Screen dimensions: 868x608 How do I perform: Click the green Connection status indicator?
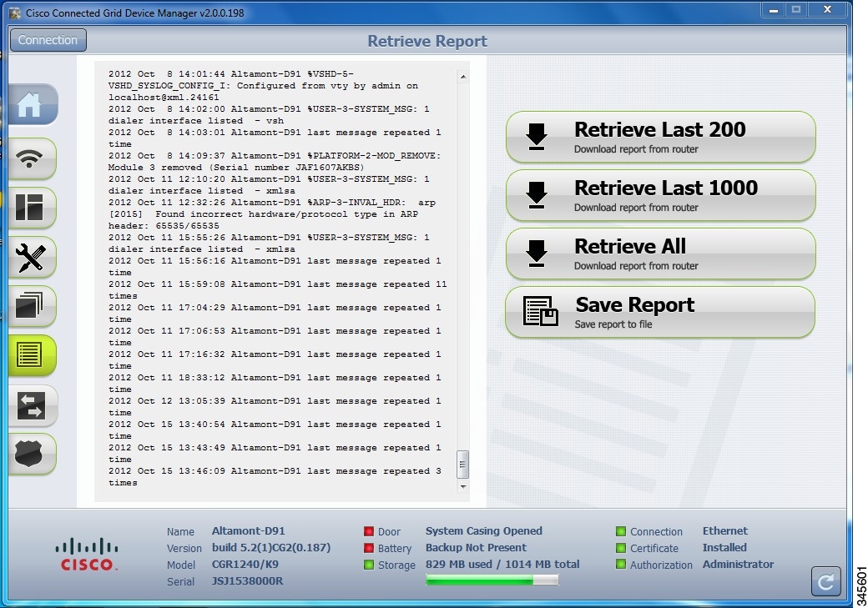(x=621, y=531)
